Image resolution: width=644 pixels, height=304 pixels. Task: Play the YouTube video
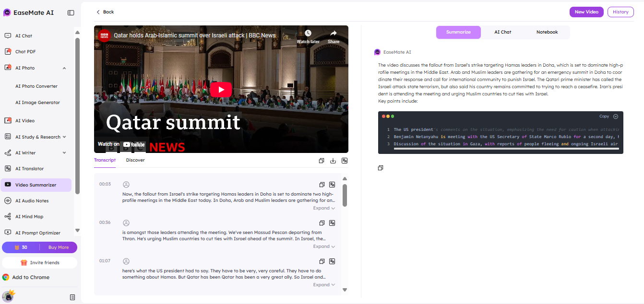pos(221,90)
